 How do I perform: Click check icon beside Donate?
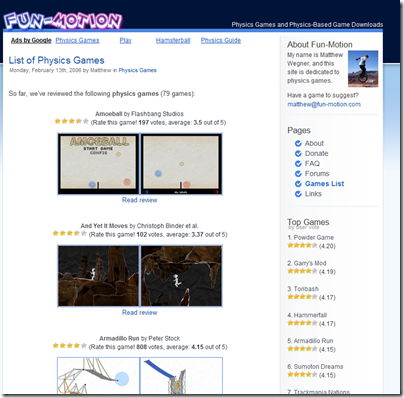click(x=298, y=153)
